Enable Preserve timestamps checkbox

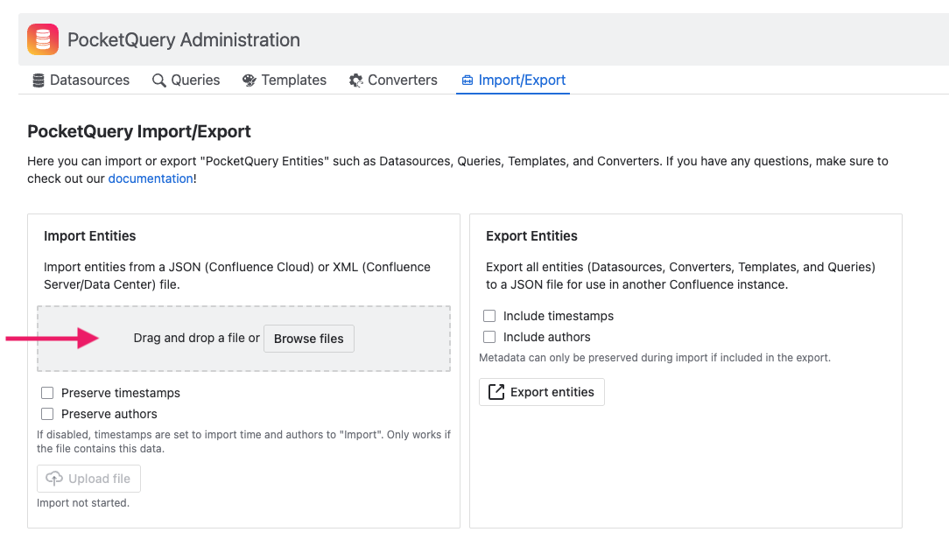pos(47,393)
